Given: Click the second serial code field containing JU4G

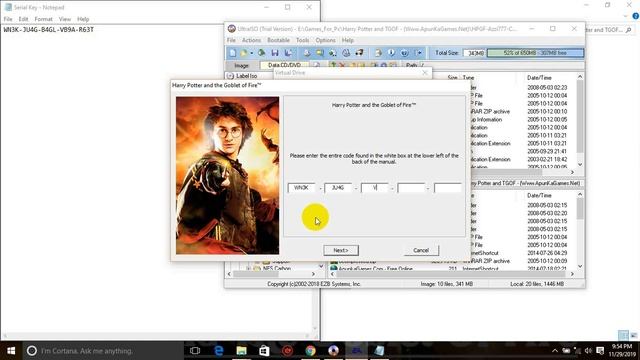Looking at the screenshot, I should coord(338,188).
